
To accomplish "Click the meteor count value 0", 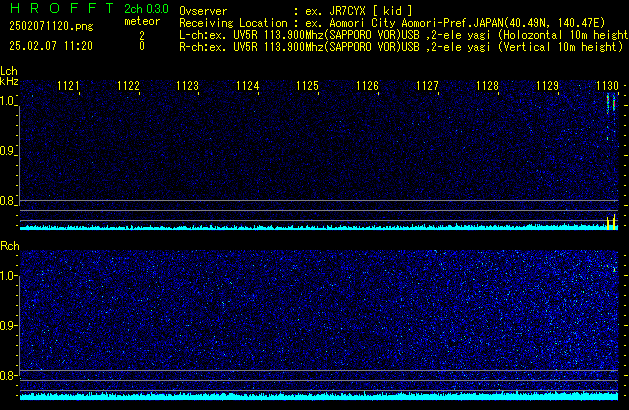I will [x=142, y=46].
